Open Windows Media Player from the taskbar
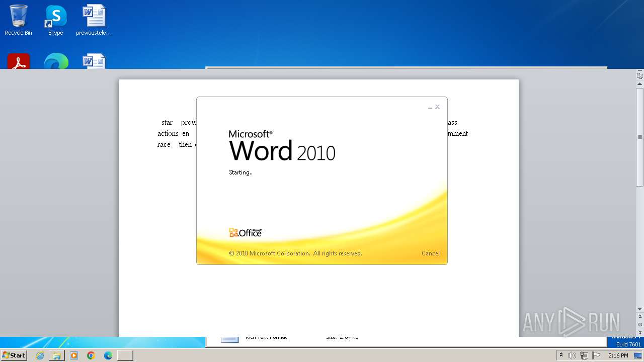This screenshot has height=362, width=644. coord(74,355)
